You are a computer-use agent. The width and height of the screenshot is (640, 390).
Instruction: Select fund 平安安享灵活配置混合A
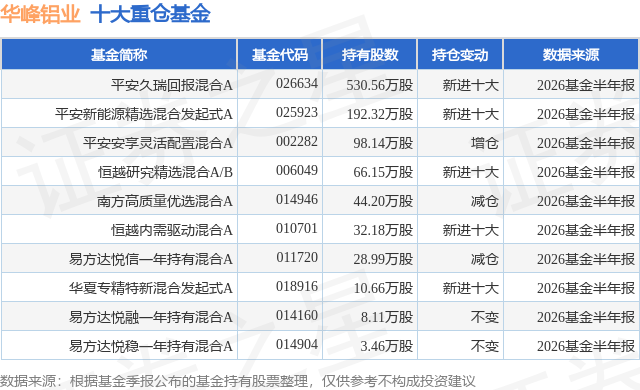[158, 143]
